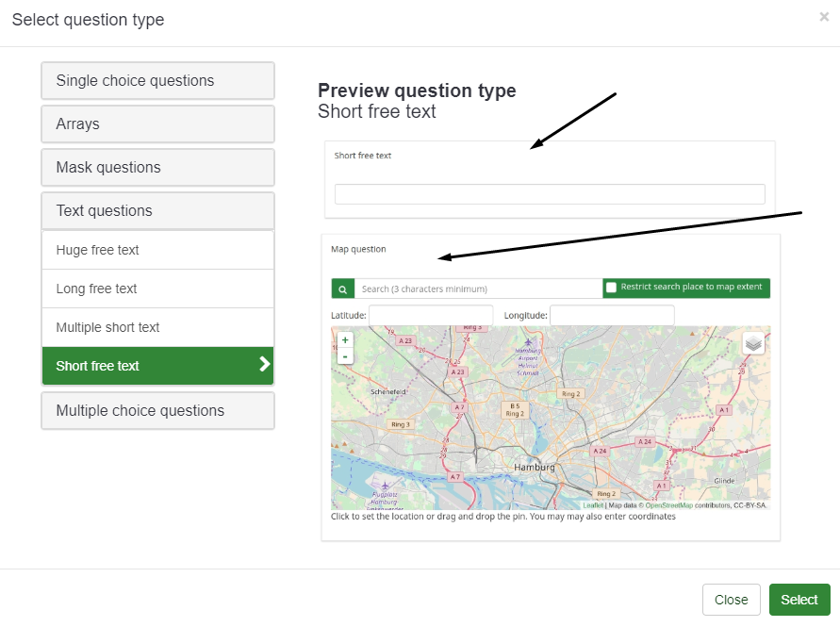The image size is (840, 627).
Task: Expand the Arrays question group
Action: click(x=157, y=124)
